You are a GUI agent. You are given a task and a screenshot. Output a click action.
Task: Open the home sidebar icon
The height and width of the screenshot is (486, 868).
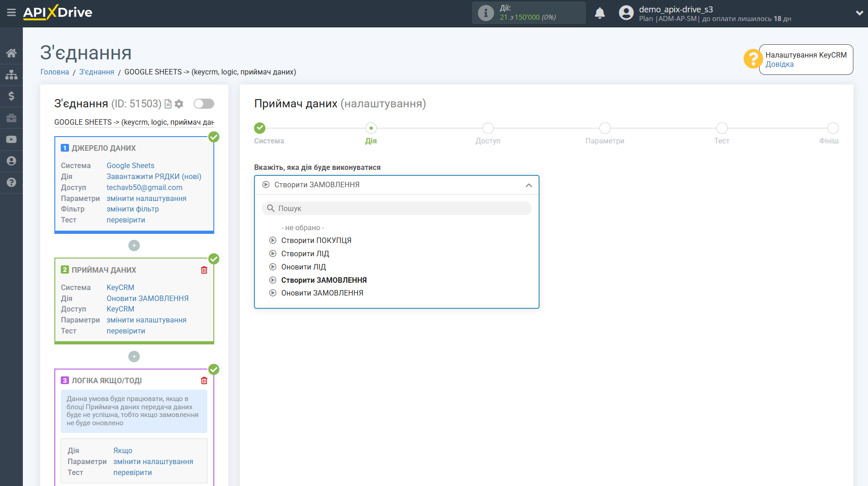[11, 53]
